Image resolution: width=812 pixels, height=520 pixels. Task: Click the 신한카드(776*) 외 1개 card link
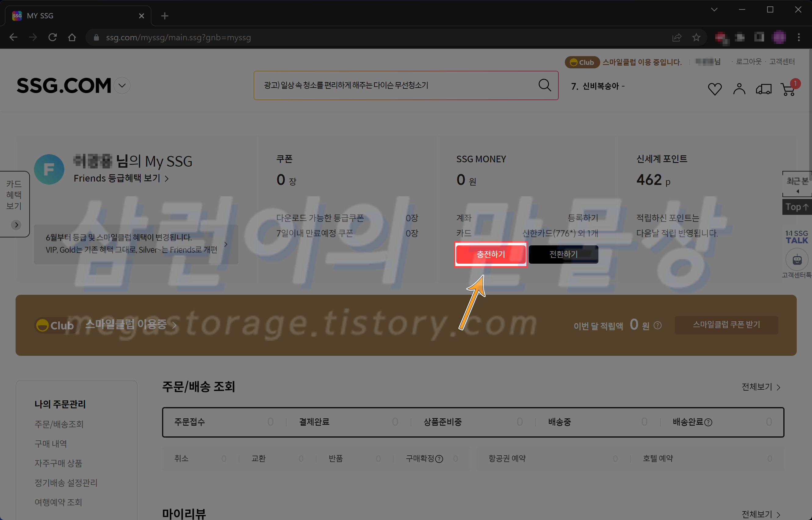pyautogui.click(x=560, y=233)
